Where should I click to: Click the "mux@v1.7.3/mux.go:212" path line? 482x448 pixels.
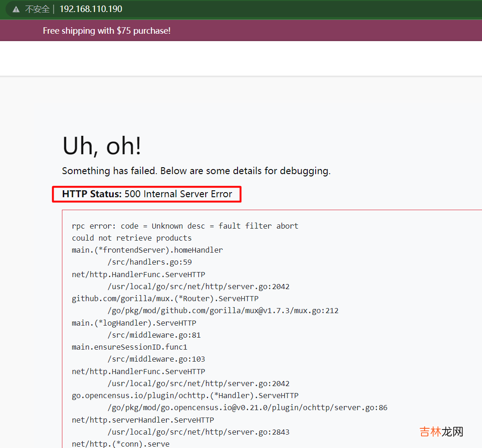(223, 310)
